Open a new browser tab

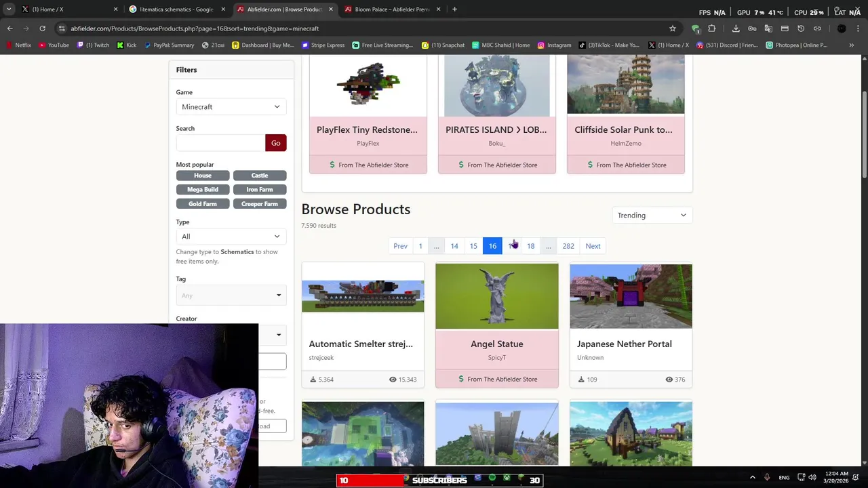(x=454, y=9)
